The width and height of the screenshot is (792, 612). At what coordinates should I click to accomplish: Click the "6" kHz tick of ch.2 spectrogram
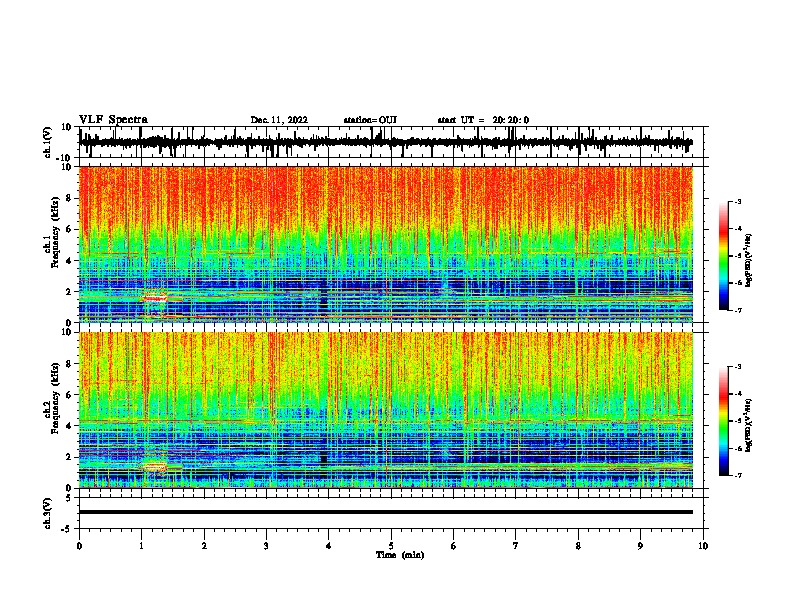[x=69, y=395]
